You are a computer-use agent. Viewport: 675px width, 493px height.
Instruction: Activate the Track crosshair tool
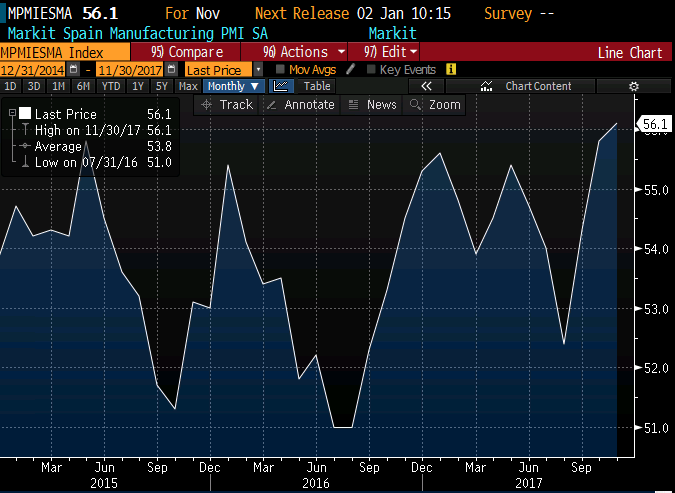(x=228, y=105)
